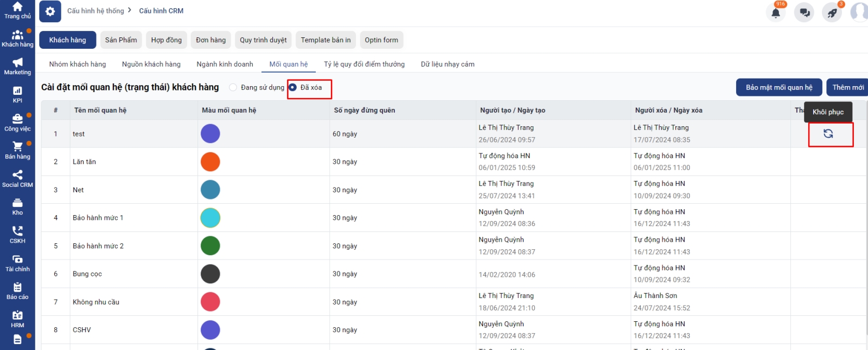The image size is (868, 350).
Task: Click Bảo mật mối quan hệ button
Action: pos(778,87)
